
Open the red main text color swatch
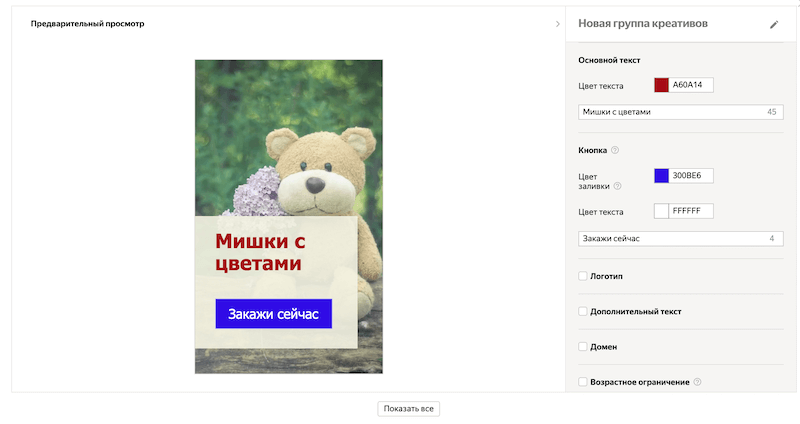click(661, 85)
